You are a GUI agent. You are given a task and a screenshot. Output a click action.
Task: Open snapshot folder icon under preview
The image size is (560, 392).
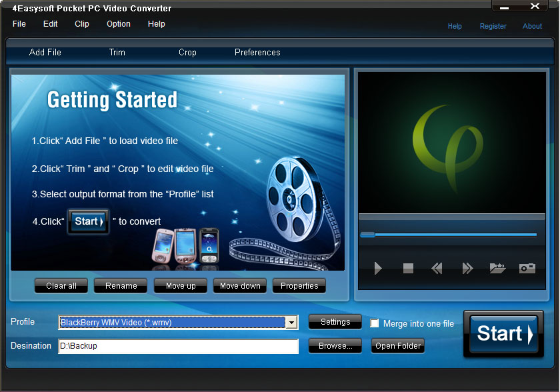pos(497,268)
